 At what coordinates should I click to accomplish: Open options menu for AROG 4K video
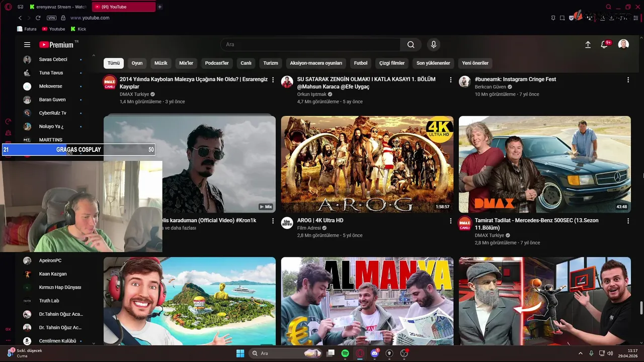click(x=451, y=221)
